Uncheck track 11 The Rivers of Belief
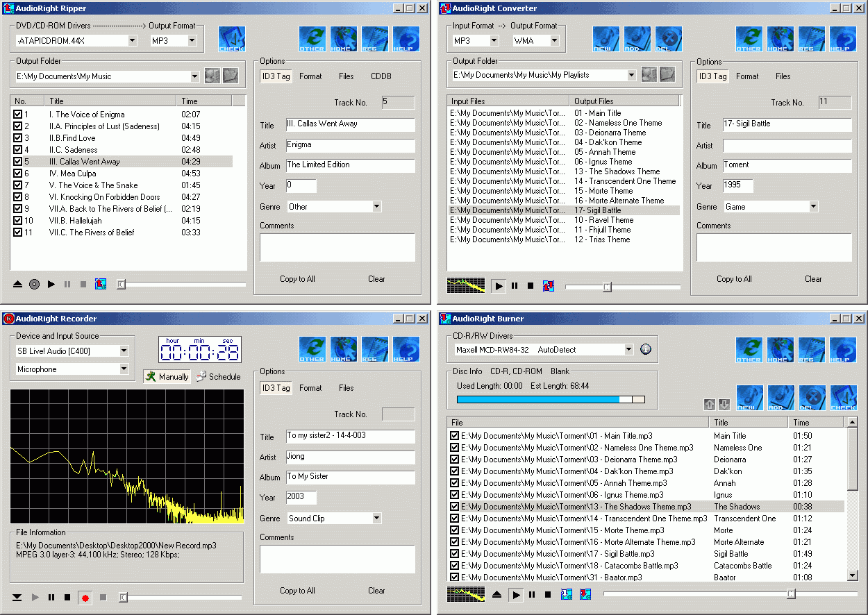Viewport: 868px width, 615px height. point(18,233)
